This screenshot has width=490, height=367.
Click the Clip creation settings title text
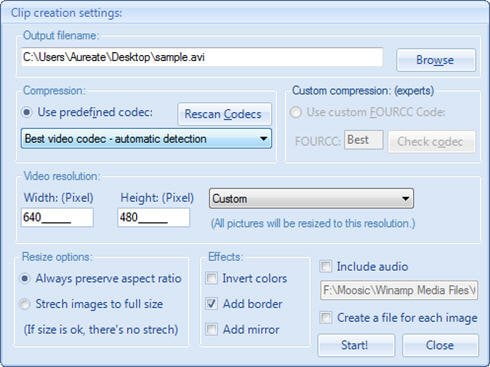(66, 13)
